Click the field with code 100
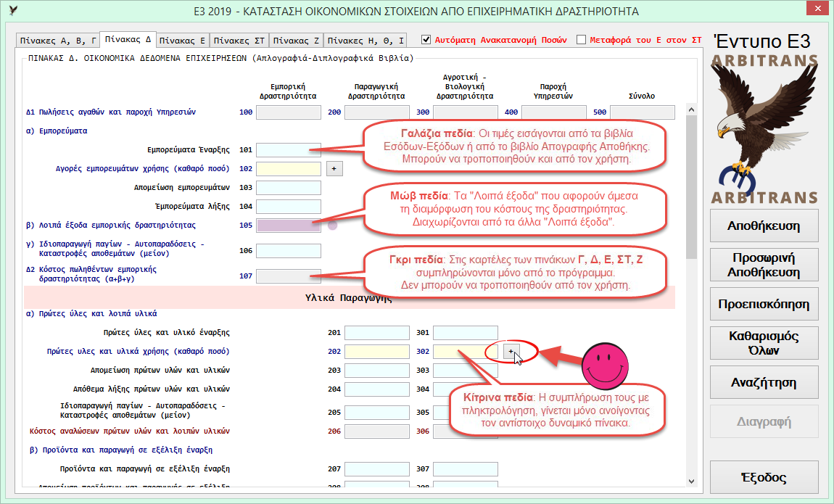834x504 pixels. 289,112
